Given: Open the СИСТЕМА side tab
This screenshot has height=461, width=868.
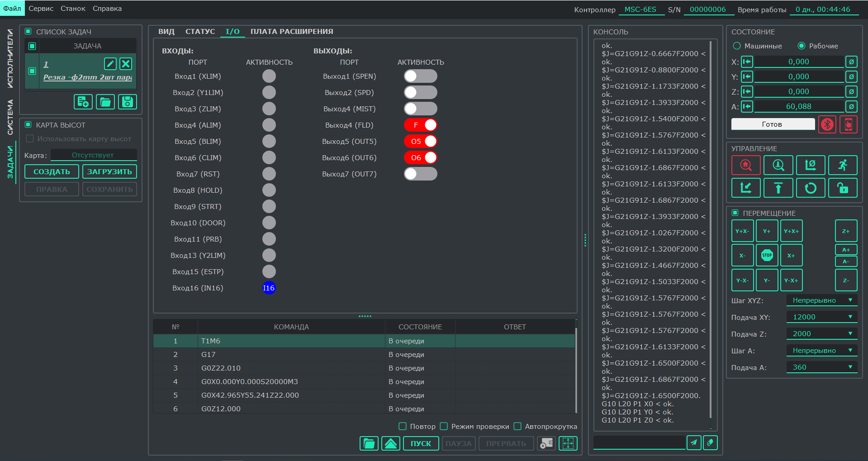Looking at the screenshot, I should pos(10,117).
